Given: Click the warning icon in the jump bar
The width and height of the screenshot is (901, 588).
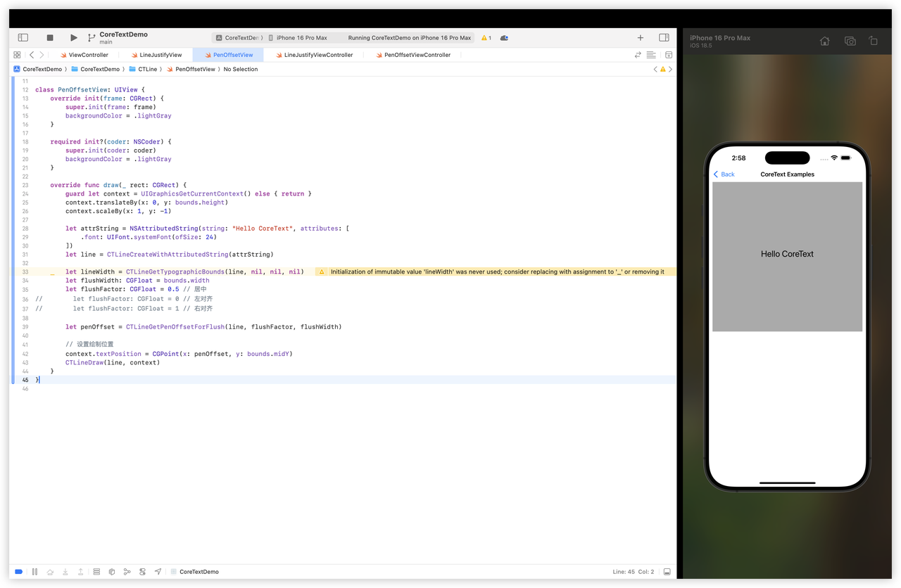Looking at the screenshot, I should (x=662, y=69).
